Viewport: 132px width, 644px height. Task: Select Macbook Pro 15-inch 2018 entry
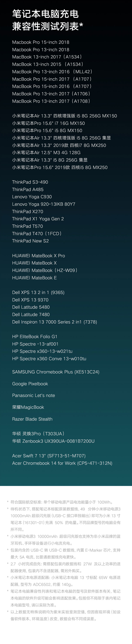tap(41, 42)
